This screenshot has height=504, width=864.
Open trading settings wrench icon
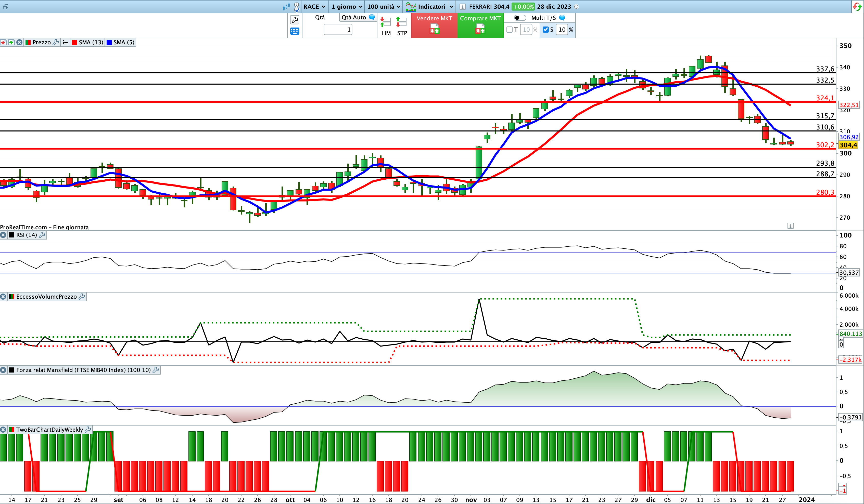point(295,20)
